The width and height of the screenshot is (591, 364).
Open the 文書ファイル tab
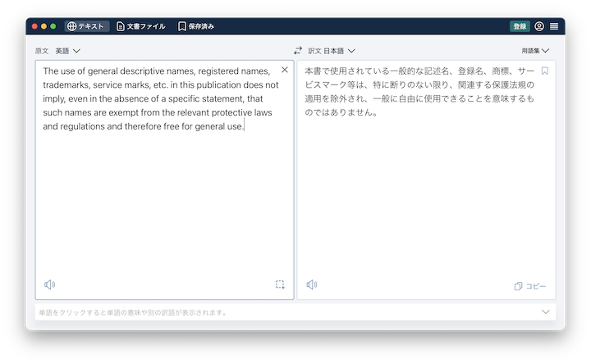pos(141,26)
